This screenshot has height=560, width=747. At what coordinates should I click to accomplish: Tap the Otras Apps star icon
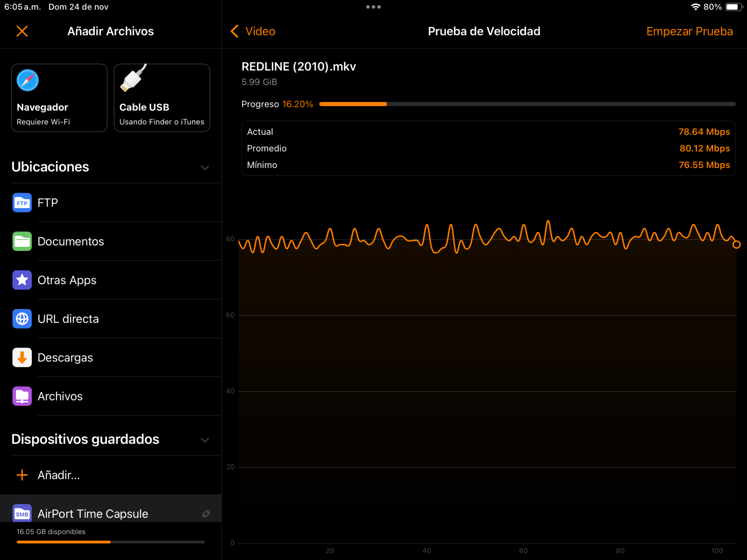tap(22, 280)
